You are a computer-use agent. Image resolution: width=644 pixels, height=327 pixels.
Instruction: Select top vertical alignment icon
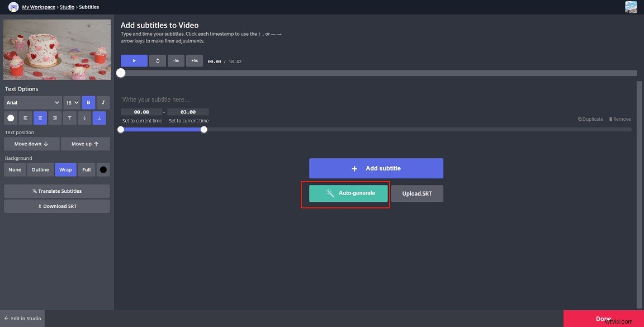click(x=69, y=117)
